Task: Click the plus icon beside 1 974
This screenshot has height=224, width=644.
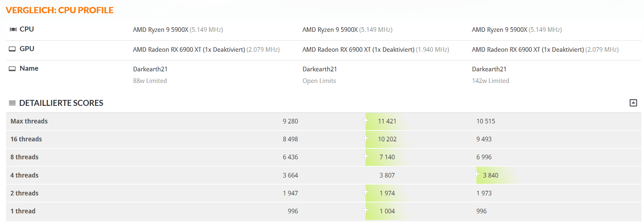Action: 366,192
